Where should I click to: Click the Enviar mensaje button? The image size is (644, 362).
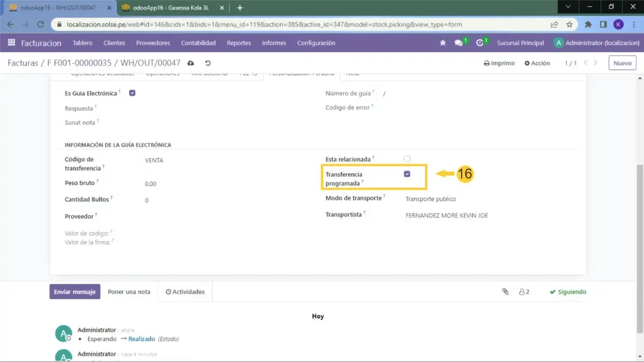(74, 292)
